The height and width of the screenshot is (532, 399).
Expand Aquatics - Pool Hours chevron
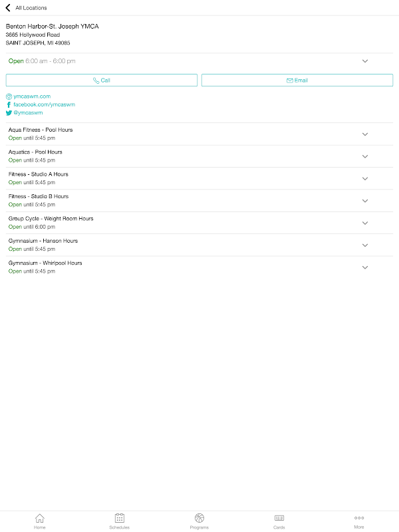365,156
